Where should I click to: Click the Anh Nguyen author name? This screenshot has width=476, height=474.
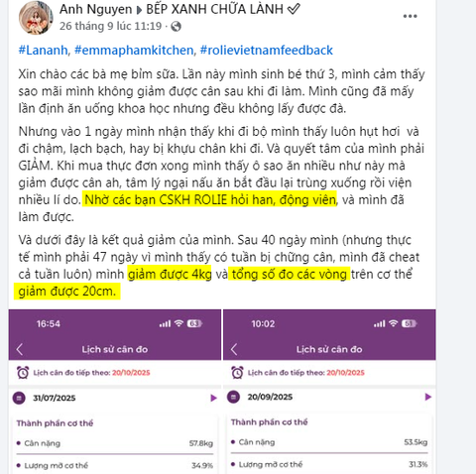tap(95, 9)
